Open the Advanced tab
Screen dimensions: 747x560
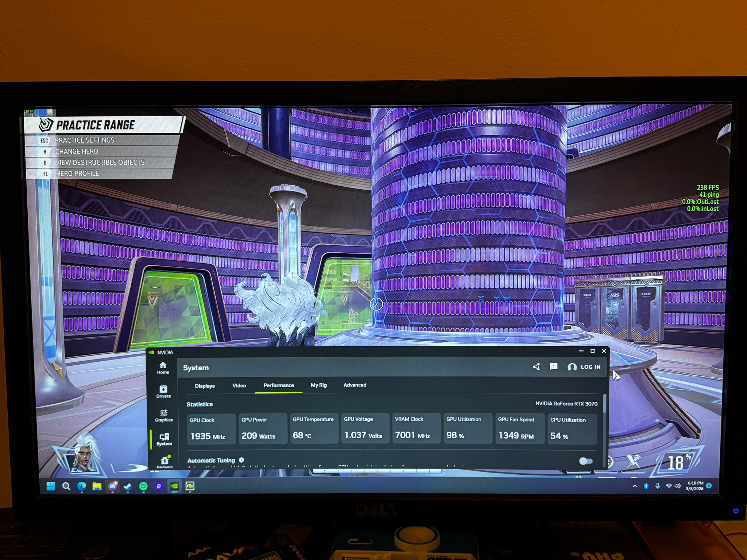point(355,385)
